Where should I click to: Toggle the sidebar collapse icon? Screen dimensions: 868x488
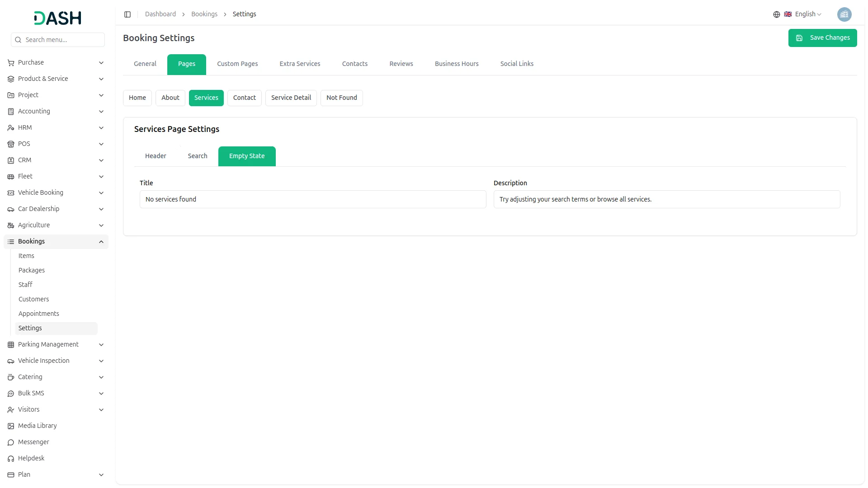coord(127,14)
